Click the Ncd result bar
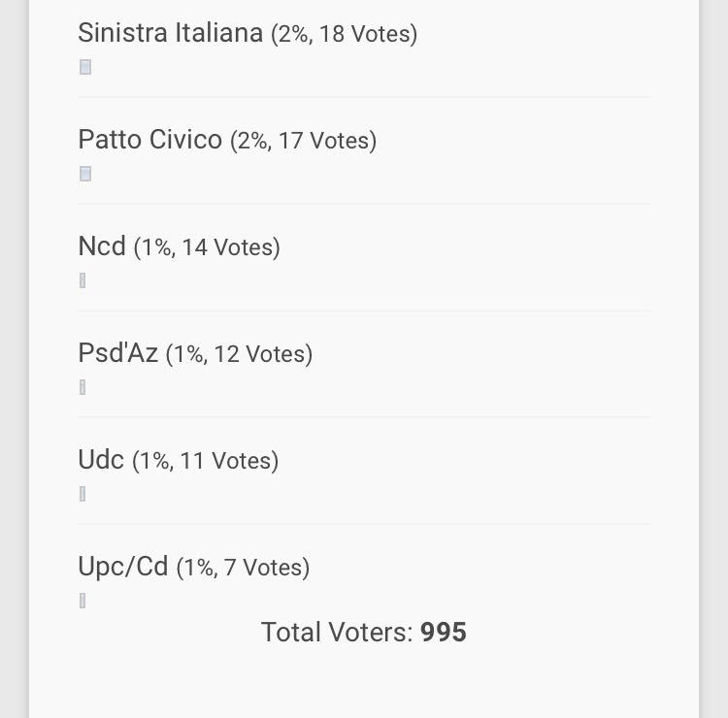This screenshot has height=718, width=728. click(83, 281)
